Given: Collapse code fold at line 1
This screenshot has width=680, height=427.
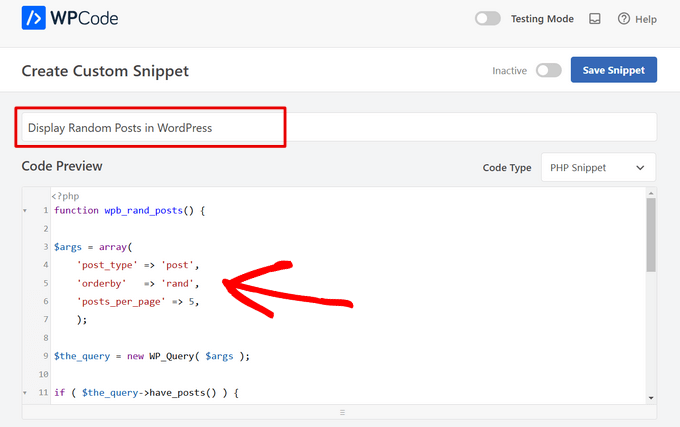Looking at the screenshot, I should (x=25, y=211).
